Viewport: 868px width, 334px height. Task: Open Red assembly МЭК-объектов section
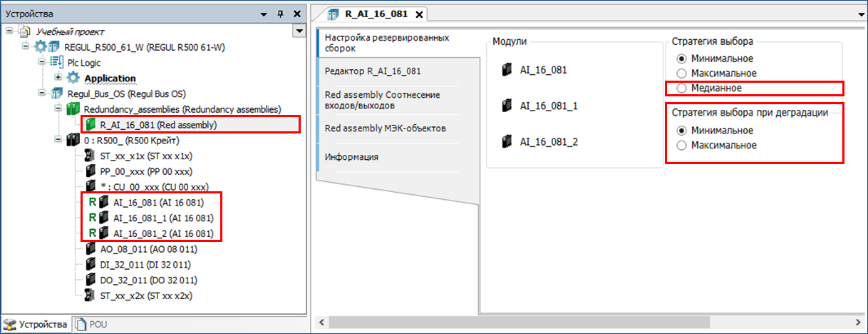(x=376, y=128)
